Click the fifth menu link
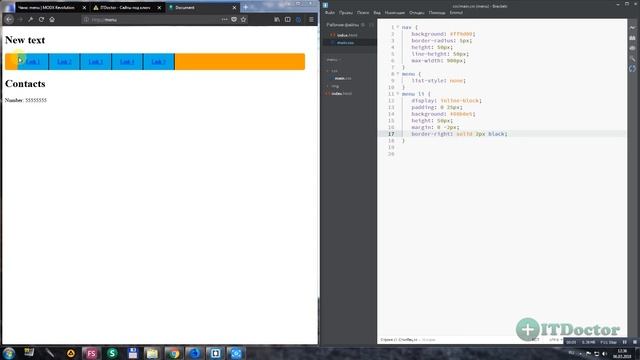 [x=158, y=62]
